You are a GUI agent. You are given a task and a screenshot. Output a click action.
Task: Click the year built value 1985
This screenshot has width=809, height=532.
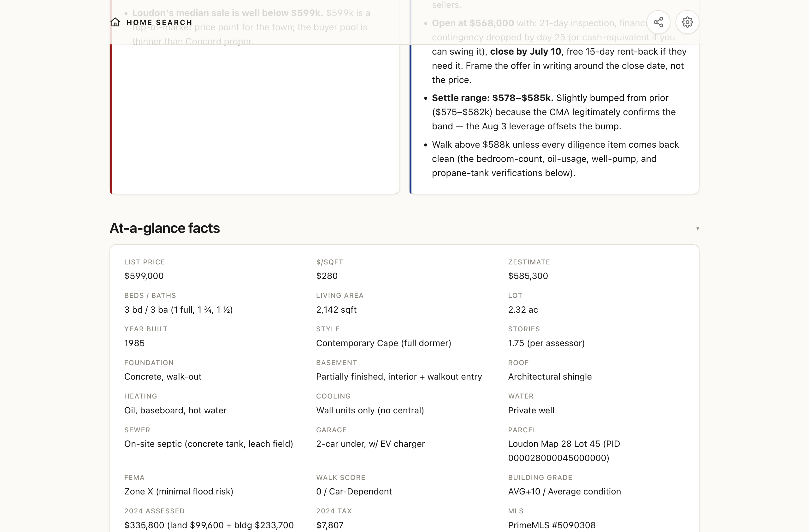coord(134,343)
